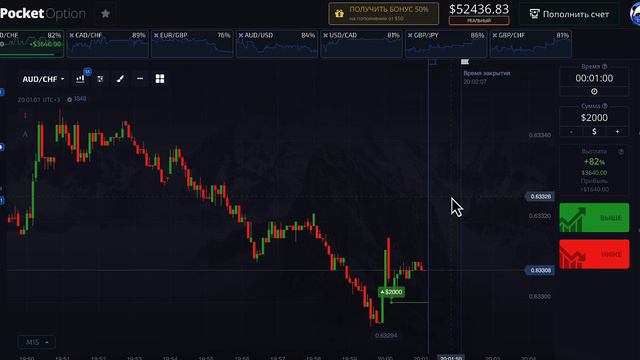Click the help icon next to Время
The height and width of the screenshot is (360, 640).
click(x=604, y=67)
